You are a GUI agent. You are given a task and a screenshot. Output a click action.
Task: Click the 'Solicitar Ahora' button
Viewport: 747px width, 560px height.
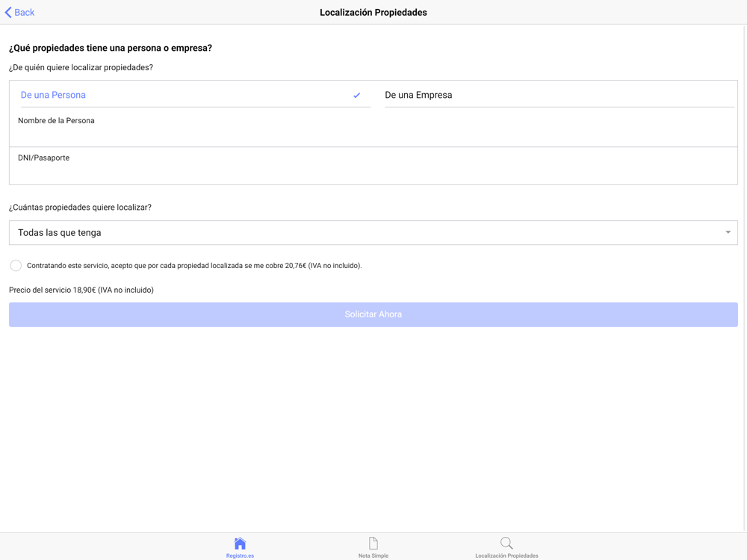[x=373, y=314]
